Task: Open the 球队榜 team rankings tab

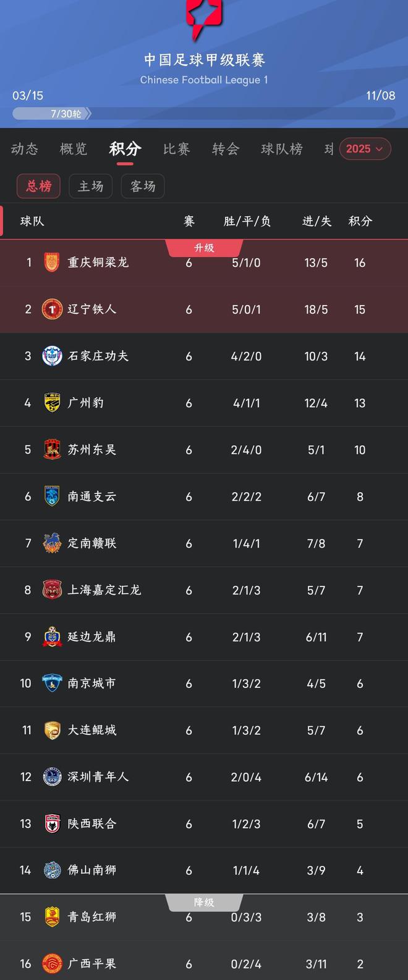Action: (x=282, y=149)
